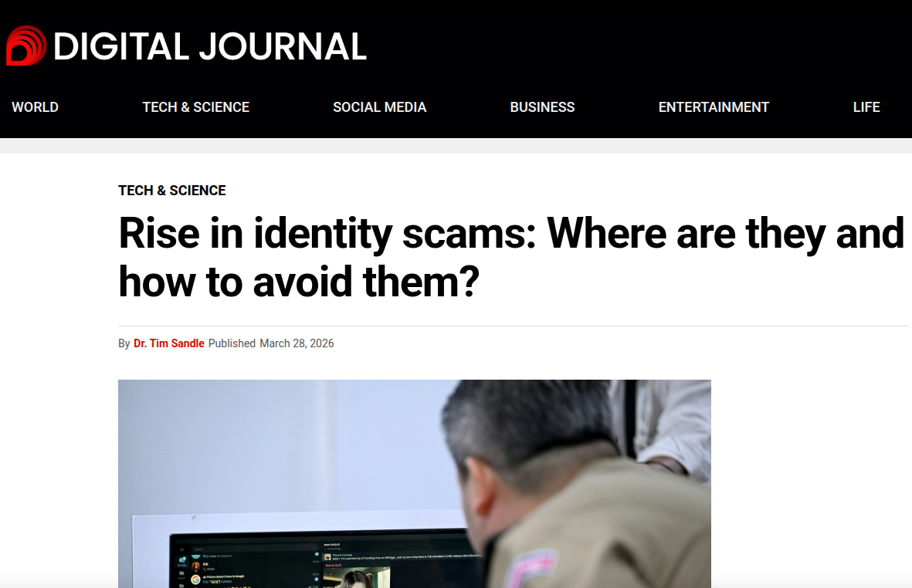Open author Dr. Tim Sandle's profile
Viewport: 912px width, 588px height.
[168, 343]
